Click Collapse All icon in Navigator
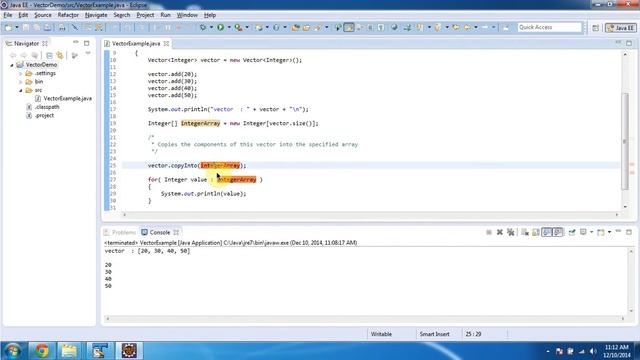 point(49,55)
